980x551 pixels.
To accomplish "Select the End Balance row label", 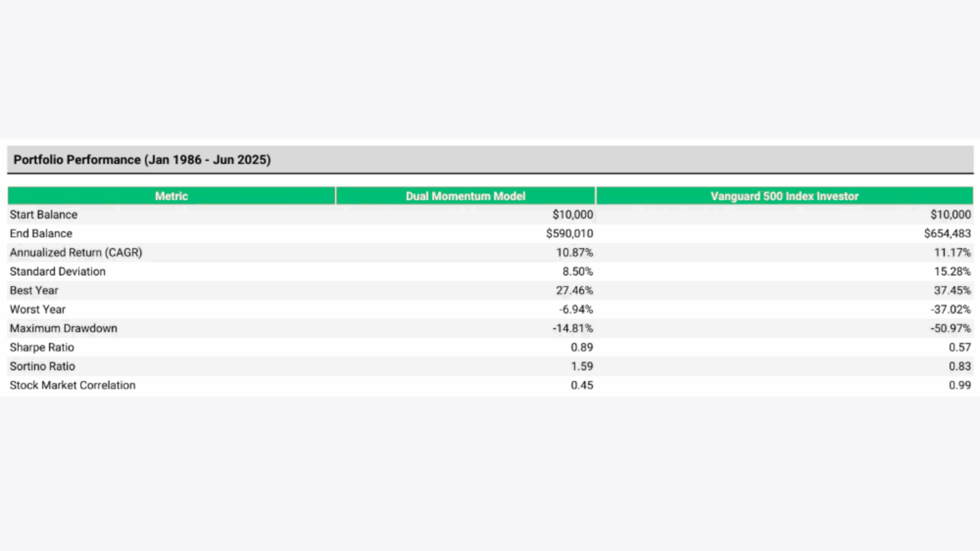I will (x=41, y=233).
